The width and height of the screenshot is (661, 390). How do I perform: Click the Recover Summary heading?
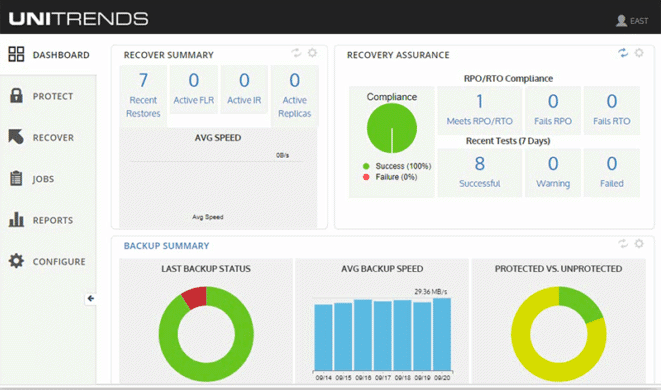click(x=169, y=55)
